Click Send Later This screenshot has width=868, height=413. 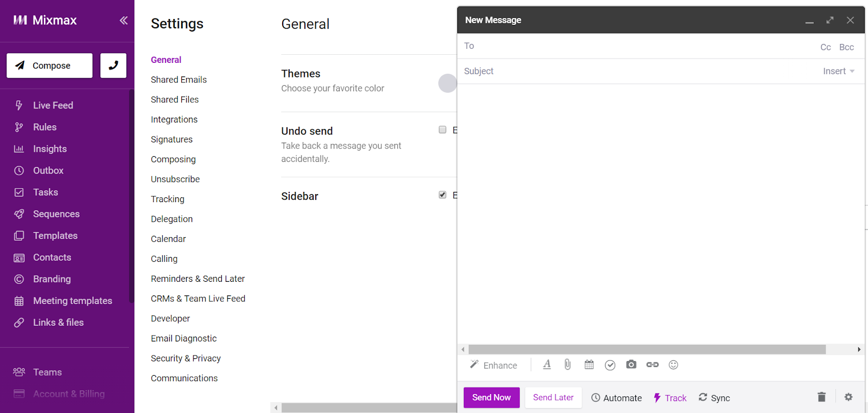(x=553, y=397)
